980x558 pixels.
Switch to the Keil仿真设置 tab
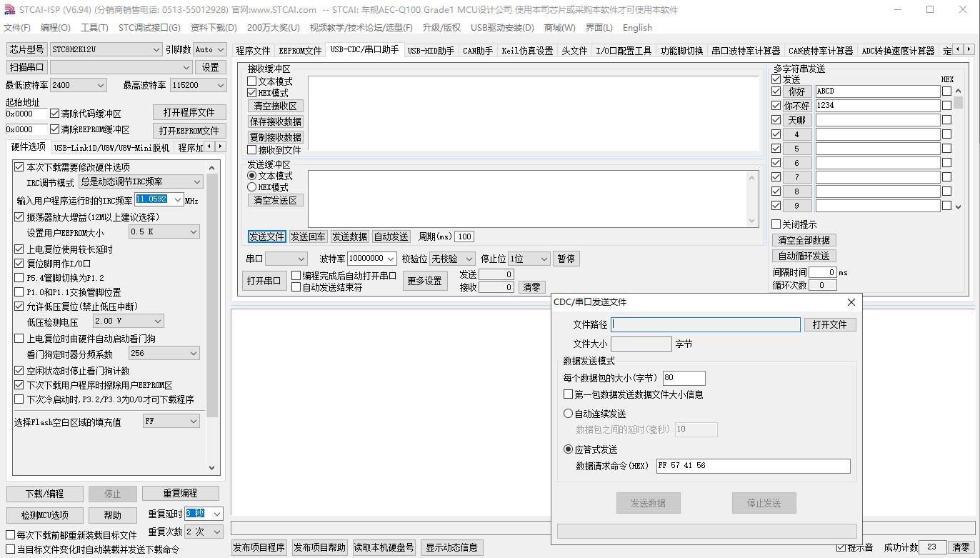click(527, 51)
